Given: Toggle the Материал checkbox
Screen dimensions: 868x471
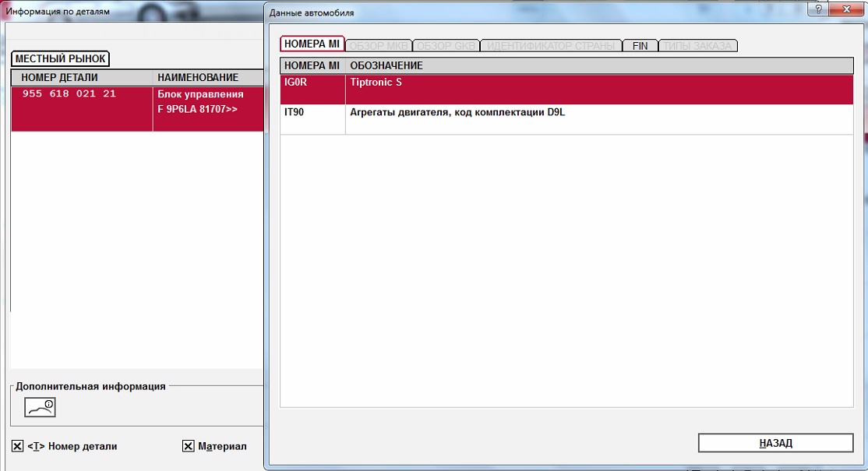Looking at the screenshot, I should [x=188, y=446].
